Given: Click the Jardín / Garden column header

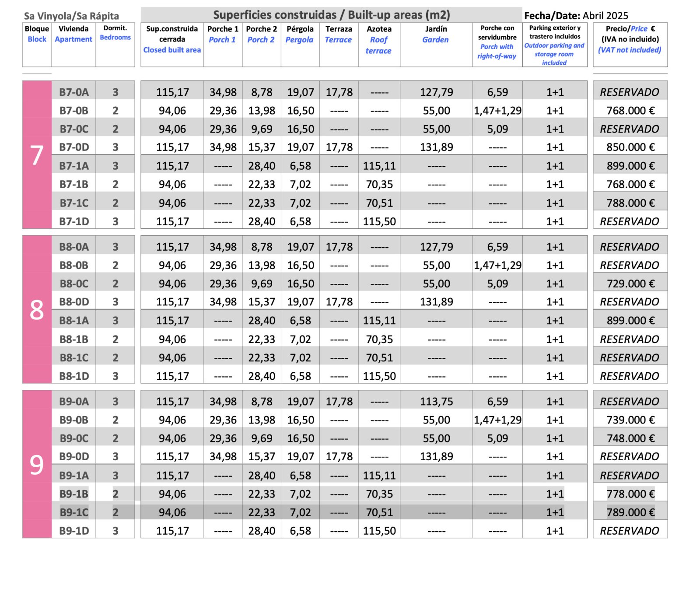Looking at the screenshot, I should tap(436, 35).
